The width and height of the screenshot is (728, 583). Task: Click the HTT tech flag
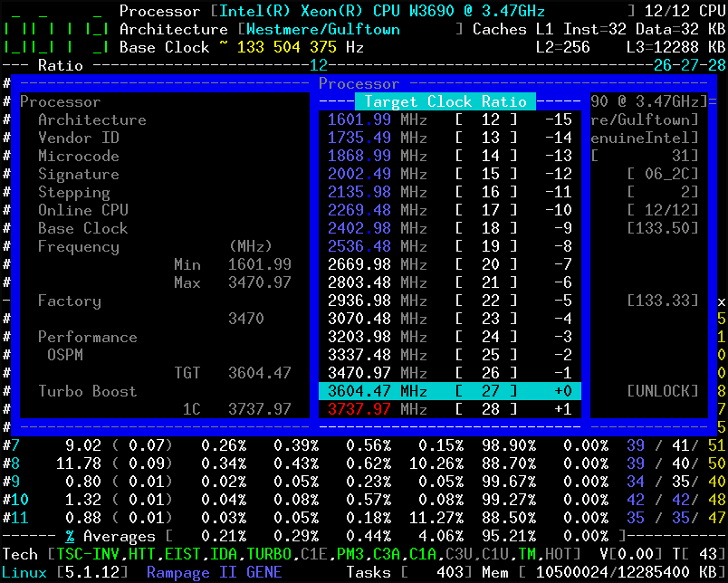pyautogui.click(x=142, y=554)
